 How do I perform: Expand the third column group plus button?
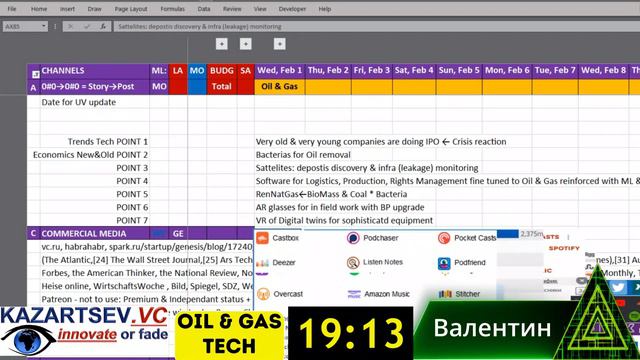(x=280, y=44)
